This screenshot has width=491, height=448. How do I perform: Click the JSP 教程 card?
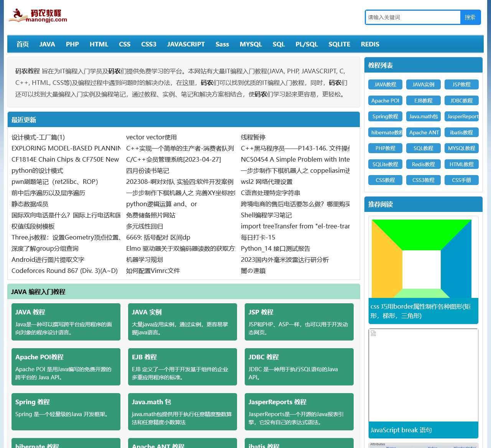click(x=299, y=322)
